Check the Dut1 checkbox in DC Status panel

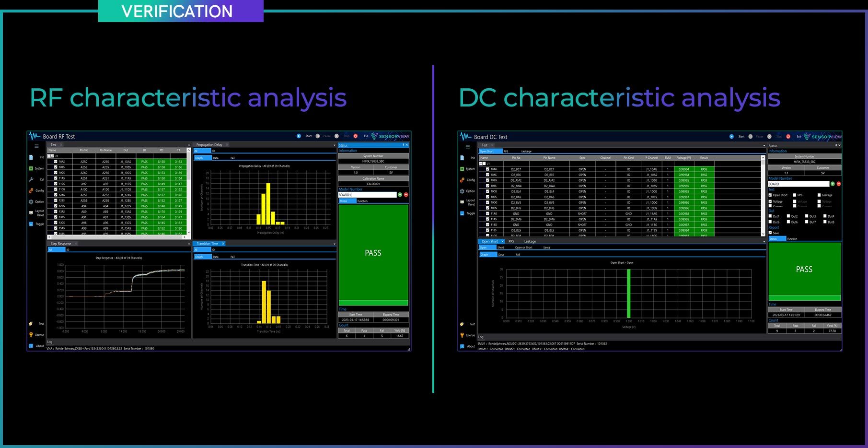pyautogui.click(x=770, y=216)
